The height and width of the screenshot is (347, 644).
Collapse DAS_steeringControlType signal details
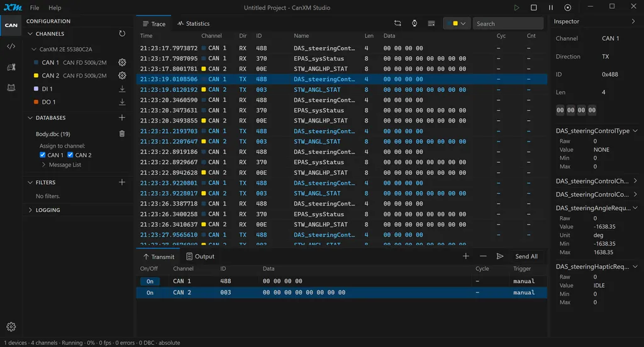[x=635, y=131]
